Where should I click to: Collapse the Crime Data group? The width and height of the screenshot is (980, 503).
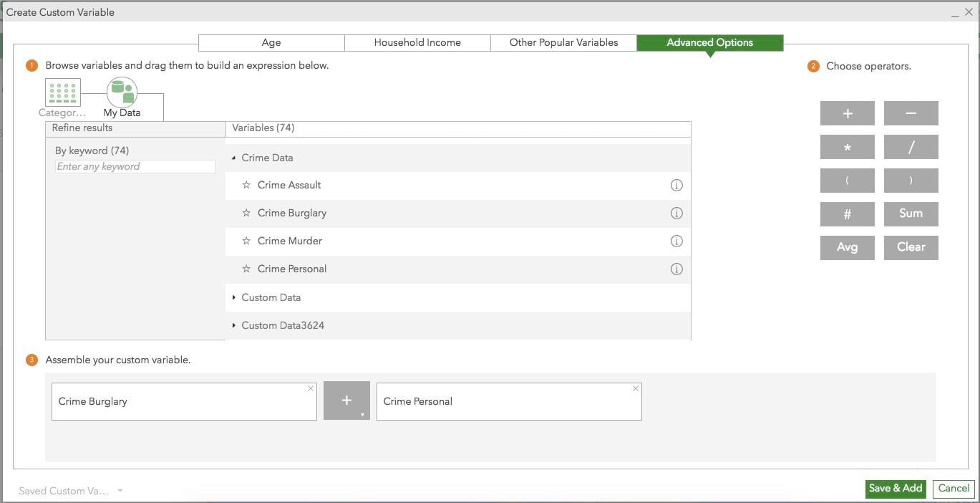[234, 158]
